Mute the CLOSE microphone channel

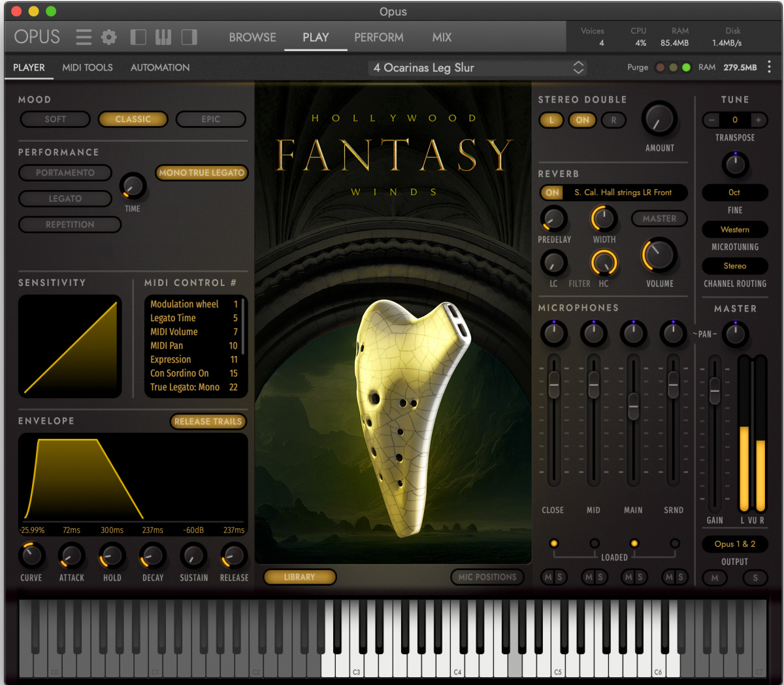[x=549, y=578]
